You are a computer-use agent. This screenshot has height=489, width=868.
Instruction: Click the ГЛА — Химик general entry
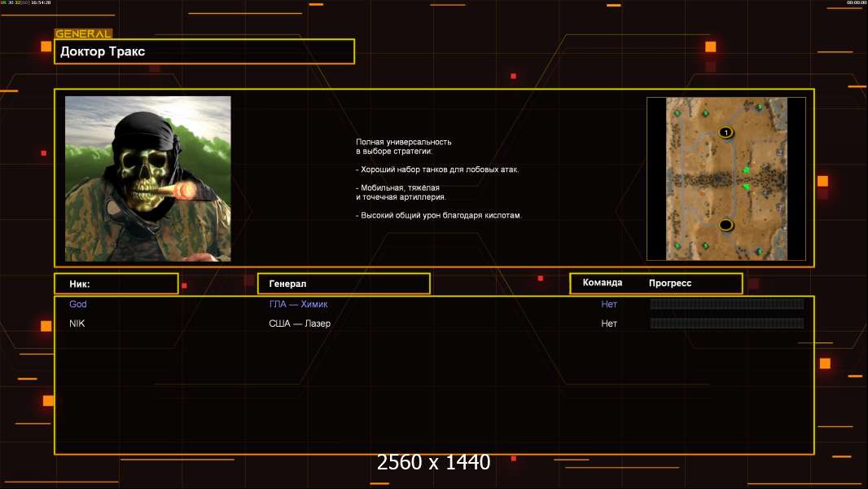298,304
